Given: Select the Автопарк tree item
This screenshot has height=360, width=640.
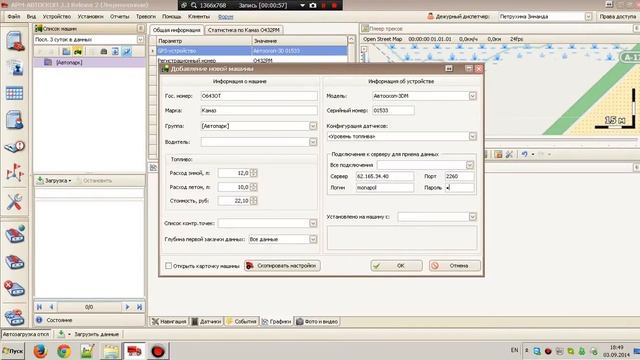Looking at the screenshot, I should [x=69, y=62].
